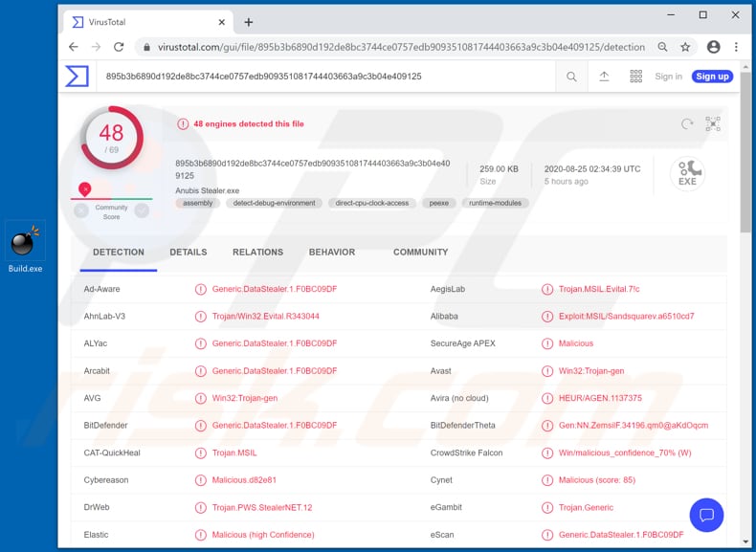Image resolution: width=756 pixels, height=552 pixels.
Task: Click the Sign in link
Action: (x=668, y=77)
